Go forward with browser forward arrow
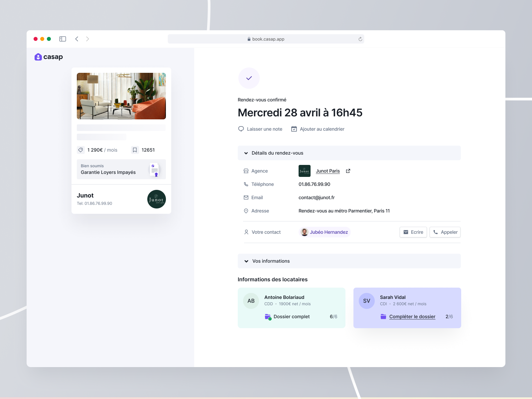Screen dimensions: 532x399 [x=87, y=39]
